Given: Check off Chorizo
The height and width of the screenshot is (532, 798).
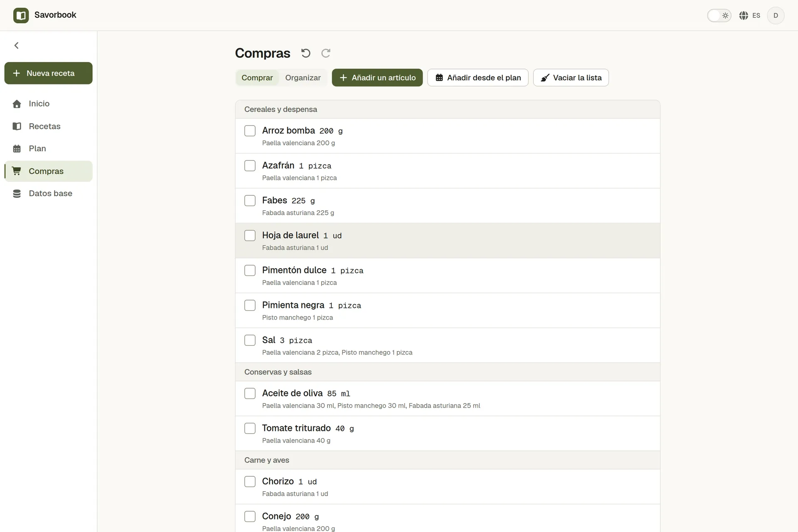Looking at the screenshot, I should click(250, 482).
